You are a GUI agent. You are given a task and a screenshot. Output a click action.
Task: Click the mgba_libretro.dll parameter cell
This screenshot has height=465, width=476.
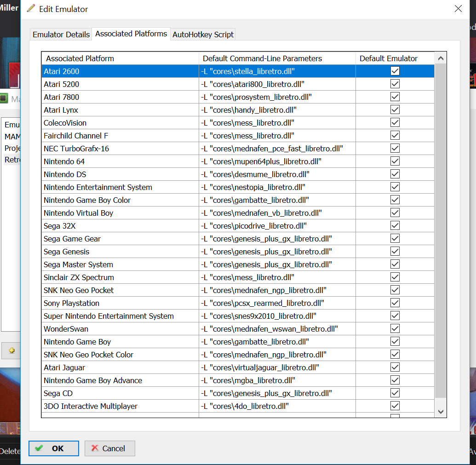tap(277, 380)
